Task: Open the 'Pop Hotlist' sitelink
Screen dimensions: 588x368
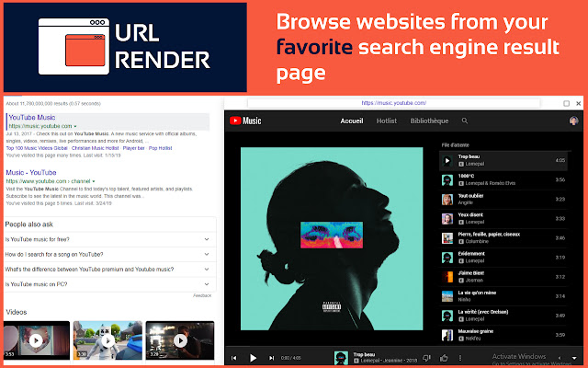Action: [x=161, y=148]
